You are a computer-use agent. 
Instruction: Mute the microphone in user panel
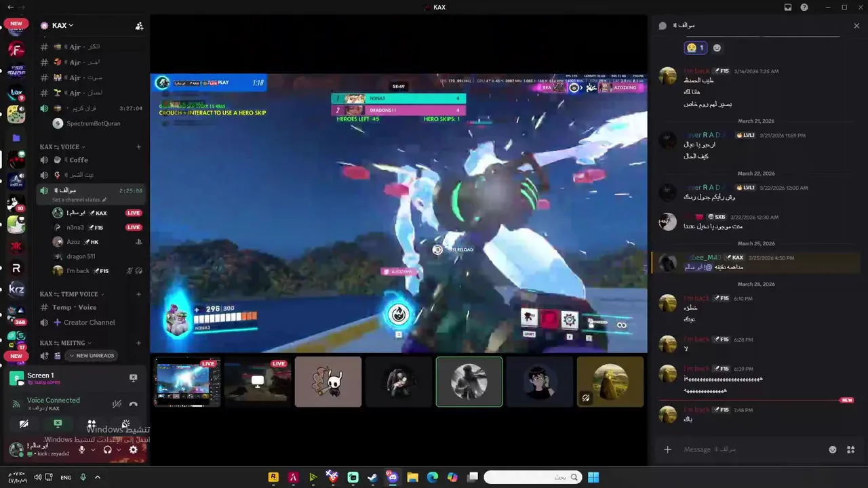tap(82, 449)
